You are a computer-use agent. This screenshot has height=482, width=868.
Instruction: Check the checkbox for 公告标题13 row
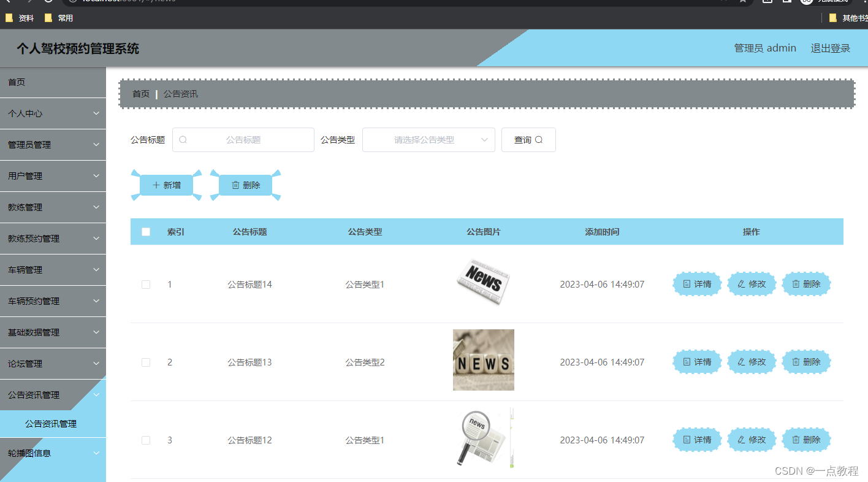point(146,362)
